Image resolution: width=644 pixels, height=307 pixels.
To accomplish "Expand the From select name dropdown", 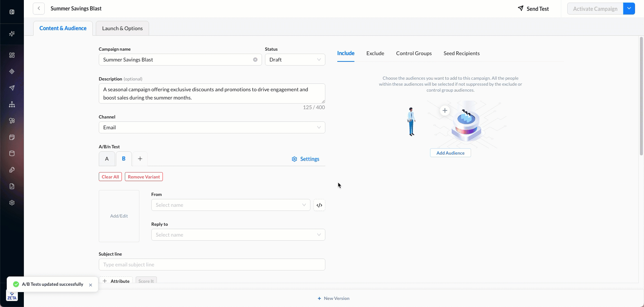I will (x=230, y=205).
